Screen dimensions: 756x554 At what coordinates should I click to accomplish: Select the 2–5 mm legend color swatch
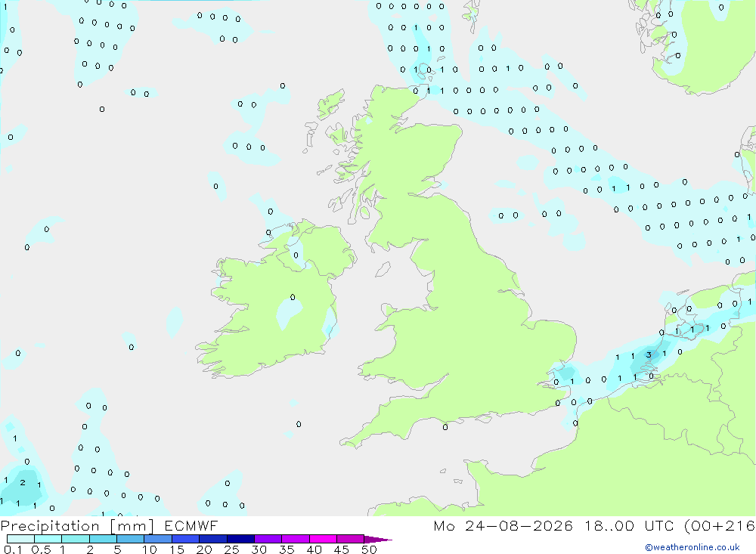pyautogui.click(x=103, y=539)
